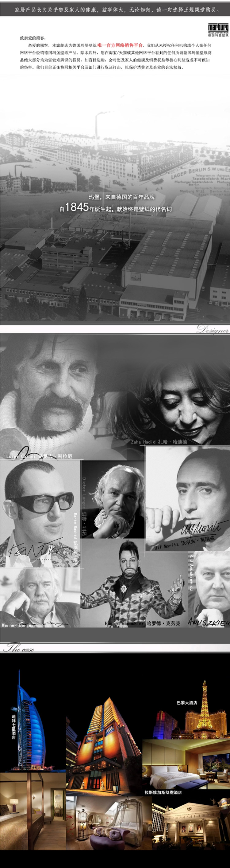Open The case section heading

point(20,648)
